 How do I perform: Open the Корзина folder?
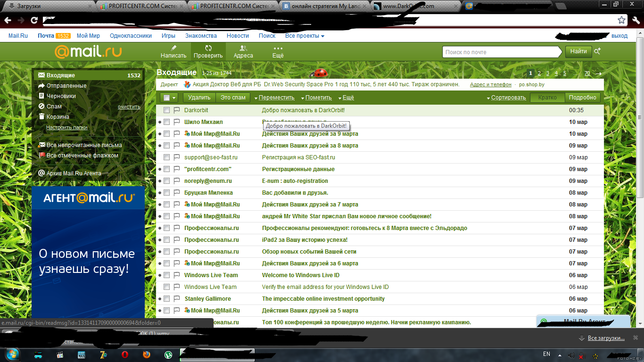58,117
